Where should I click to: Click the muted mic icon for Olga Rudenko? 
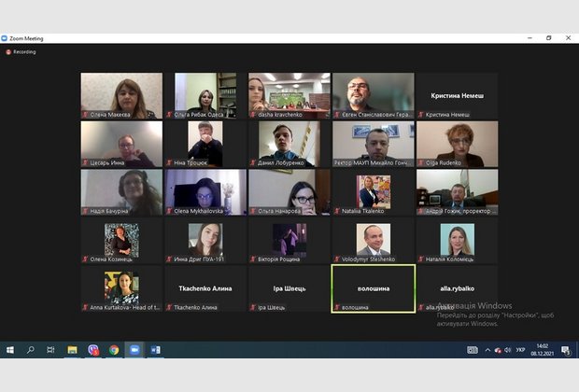coord(420,162)
